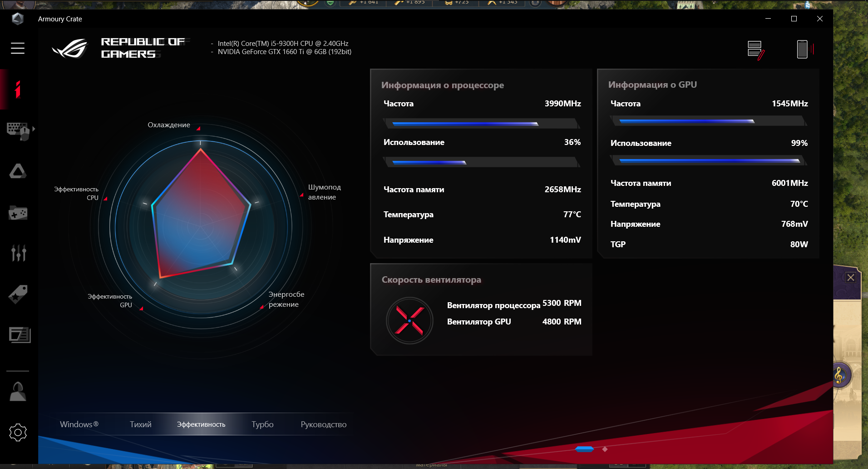This screenshot has width=868, height=469.
Task: Open the User Center profile icon
Action: pos(18,391)
